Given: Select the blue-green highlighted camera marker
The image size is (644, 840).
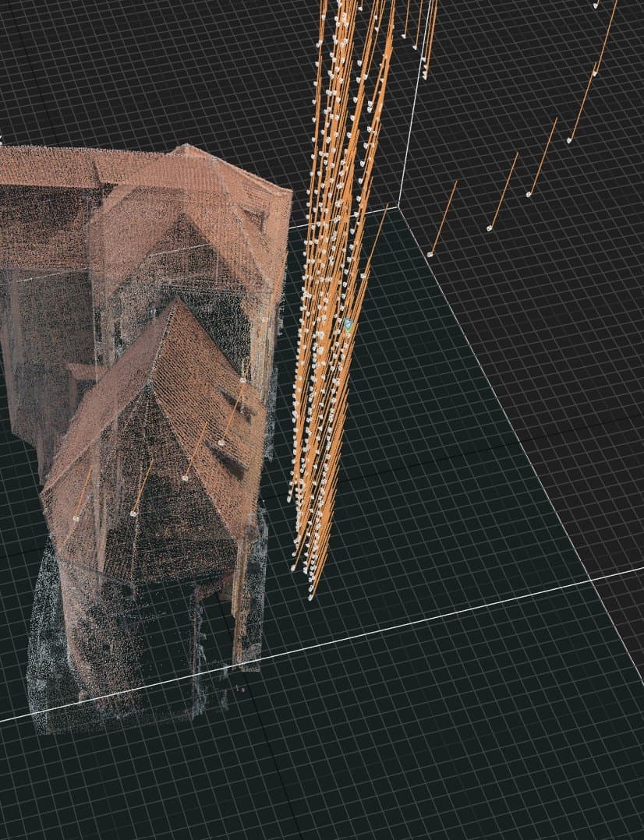Looking at the screenshot, I should coord(349,323).
